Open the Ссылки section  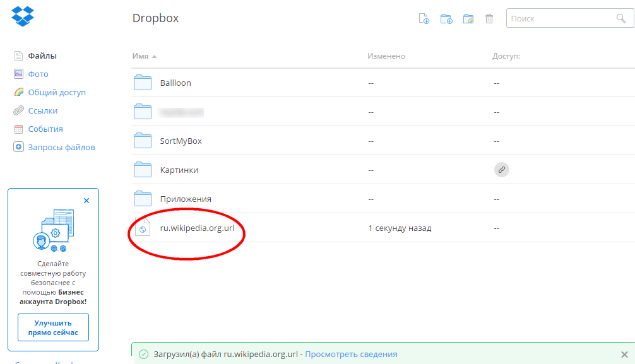click(42, 110)
